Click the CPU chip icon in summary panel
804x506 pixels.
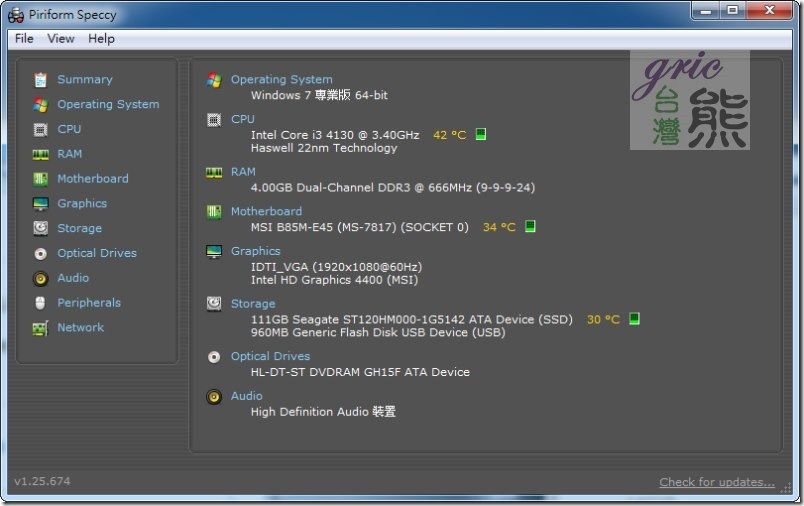tap(214, 120)
